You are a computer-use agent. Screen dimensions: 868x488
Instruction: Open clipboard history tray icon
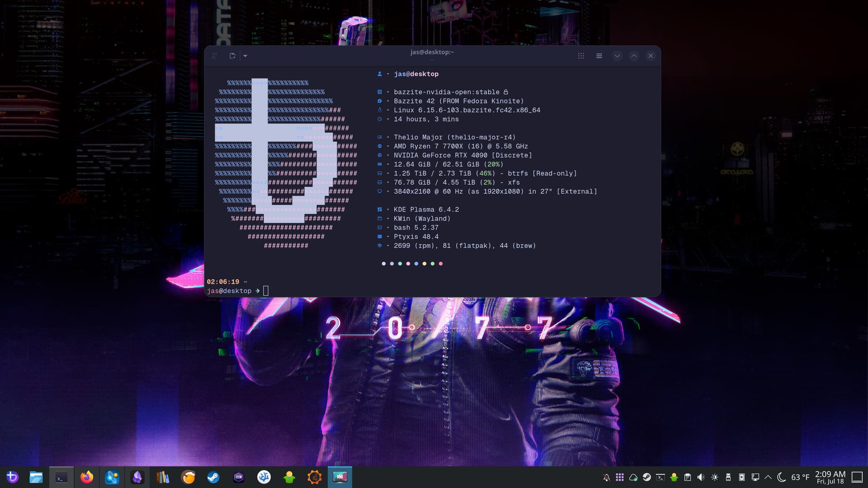coord(688,477)
